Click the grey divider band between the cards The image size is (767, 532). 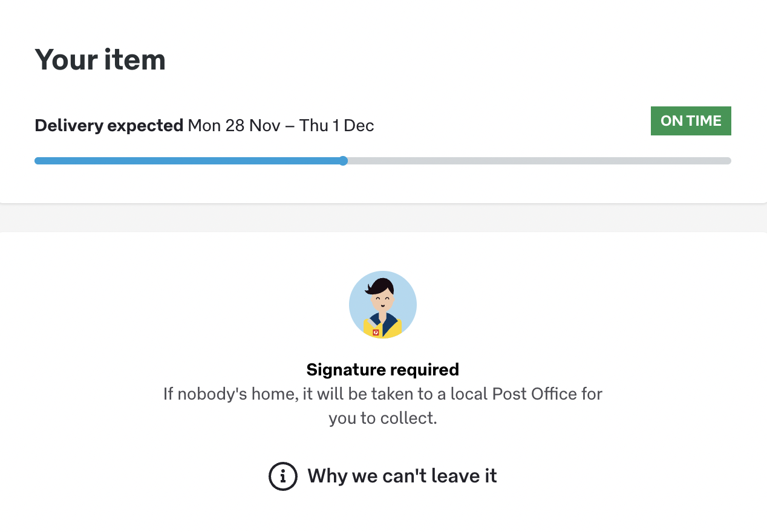click(x=383, y=218)
